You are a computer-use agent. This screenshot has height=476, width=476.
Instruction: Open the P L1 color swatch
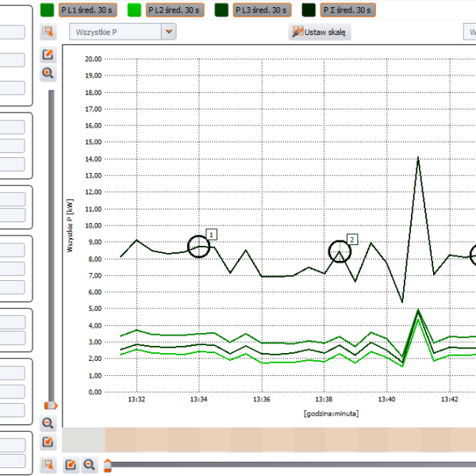(x=48, y=10)
